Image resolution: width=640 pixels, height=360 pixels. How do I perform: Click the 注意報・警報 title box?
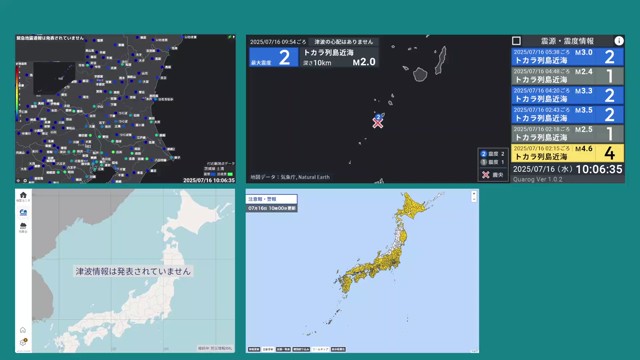click(271, 199)
